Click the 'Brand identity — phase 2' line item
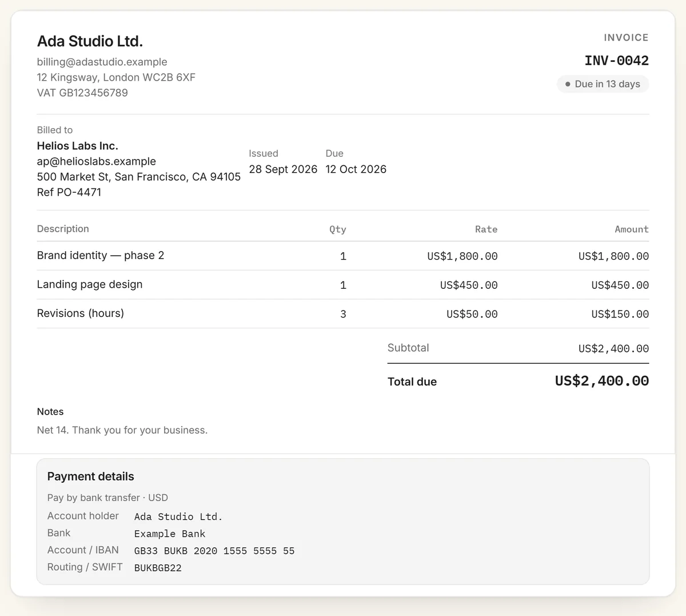 tap(101, 256)
